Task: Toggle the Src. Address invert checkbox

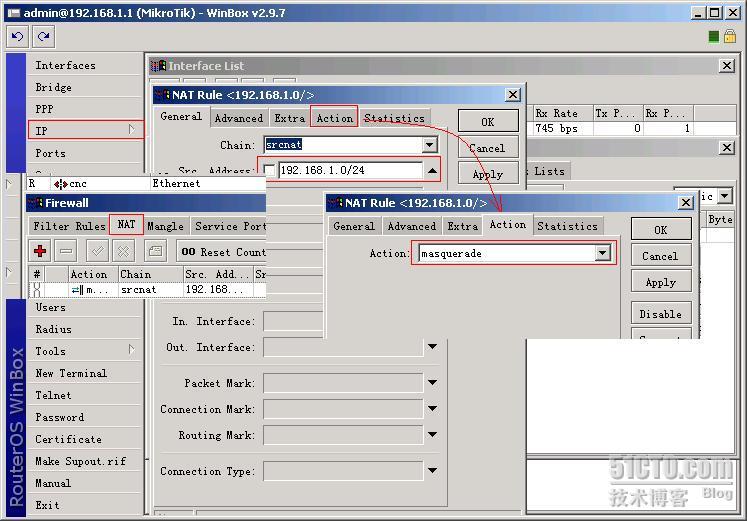Action: 269,170
